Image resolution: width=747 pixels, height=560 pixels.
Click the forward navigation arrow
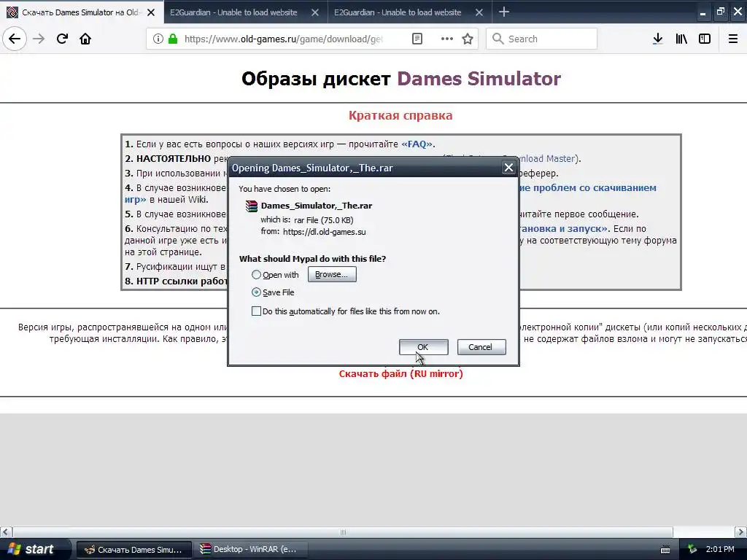39,39
